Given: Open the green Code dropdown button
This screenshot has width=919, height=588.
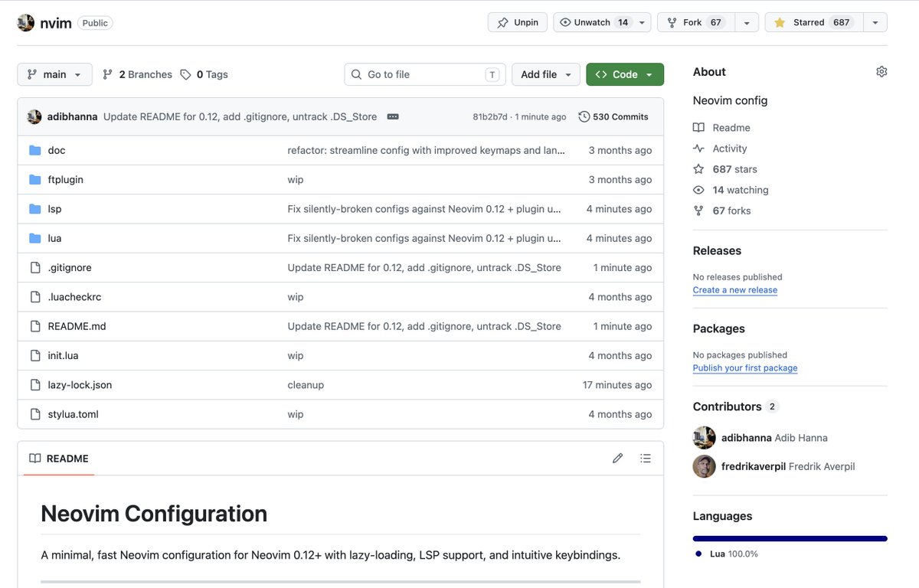Looking at the screenshot, I should [x=625, y=74].
